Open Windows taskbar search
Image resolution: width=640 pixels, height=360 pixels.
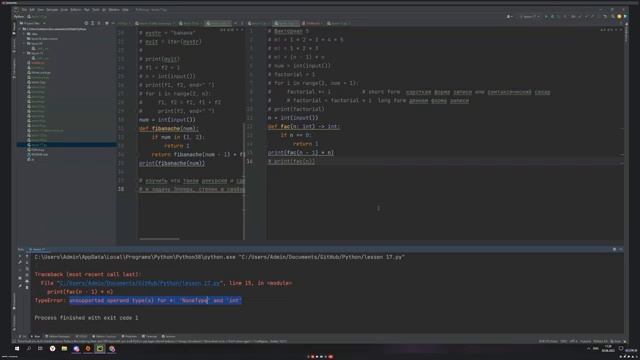[29, 349]
